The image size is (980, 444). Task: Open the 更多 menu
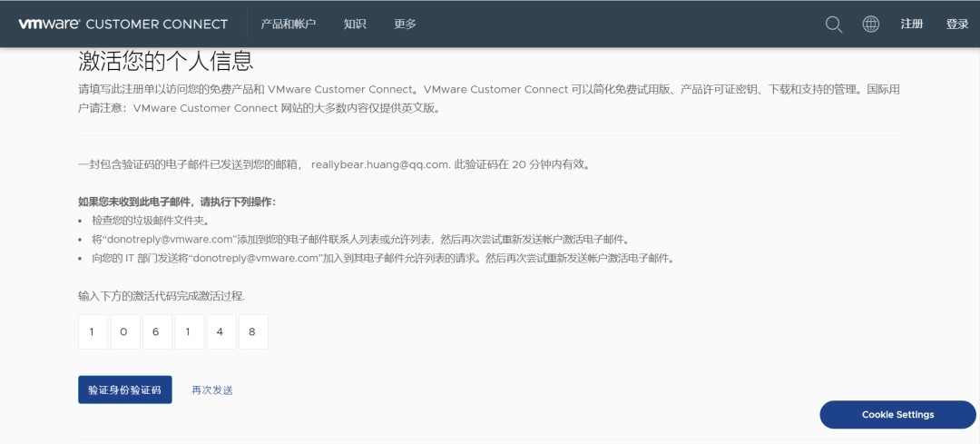tap(405, 25)
